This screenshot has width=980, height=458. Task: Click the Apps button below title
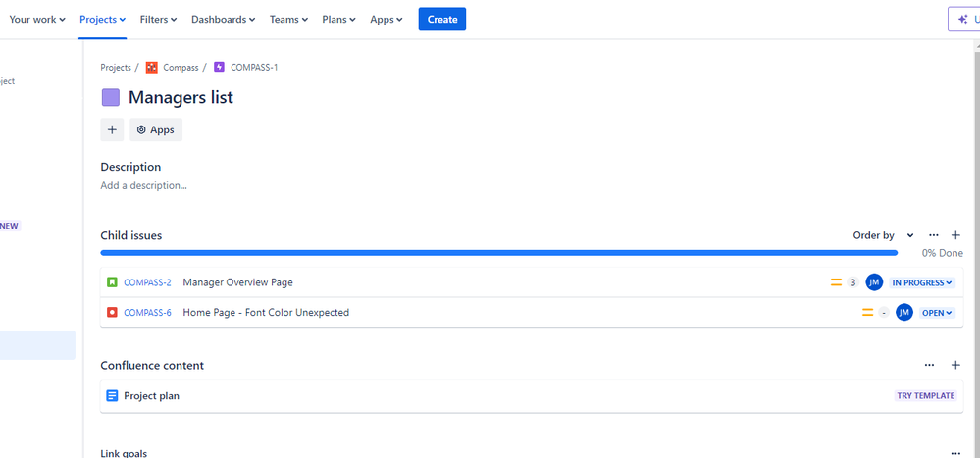click(x=156, y=130)
